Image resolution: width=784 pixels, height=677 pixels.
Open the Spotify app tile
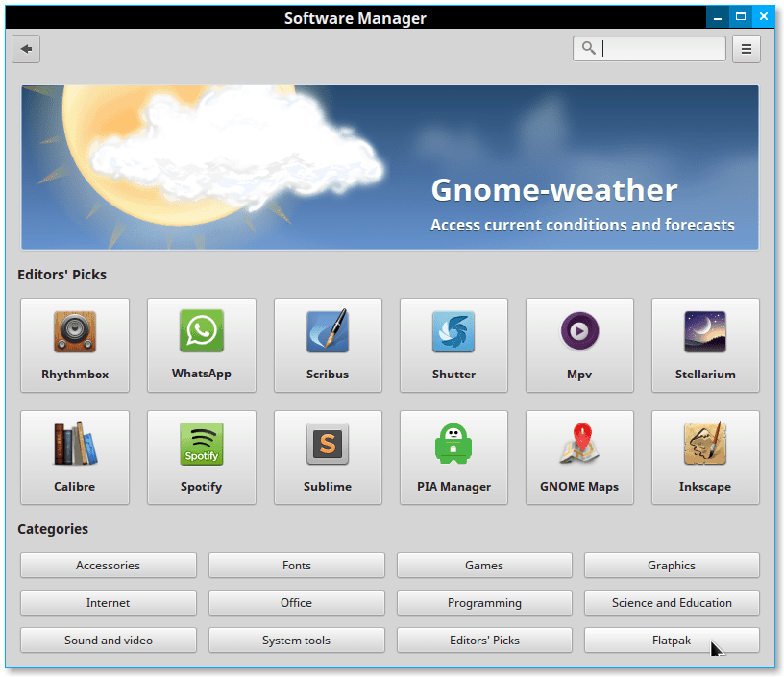(202, 458)
